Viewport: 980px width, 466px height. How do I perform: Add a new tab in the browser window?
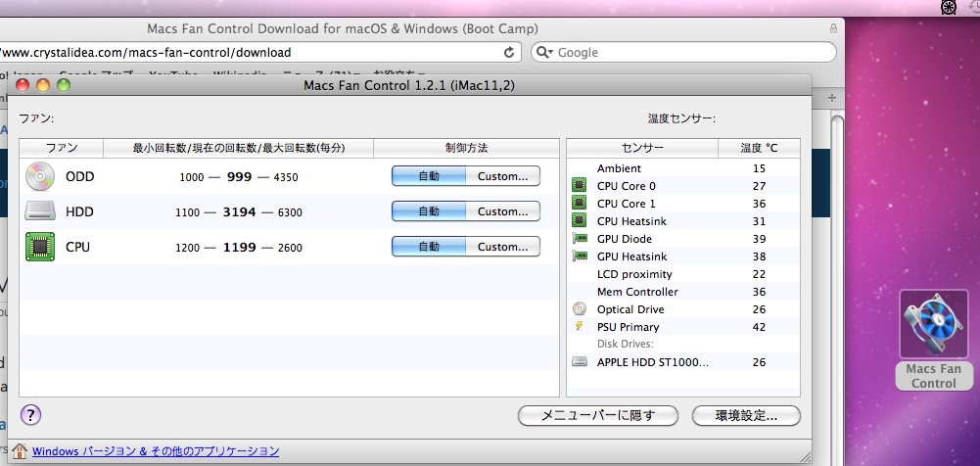point(831,98)
